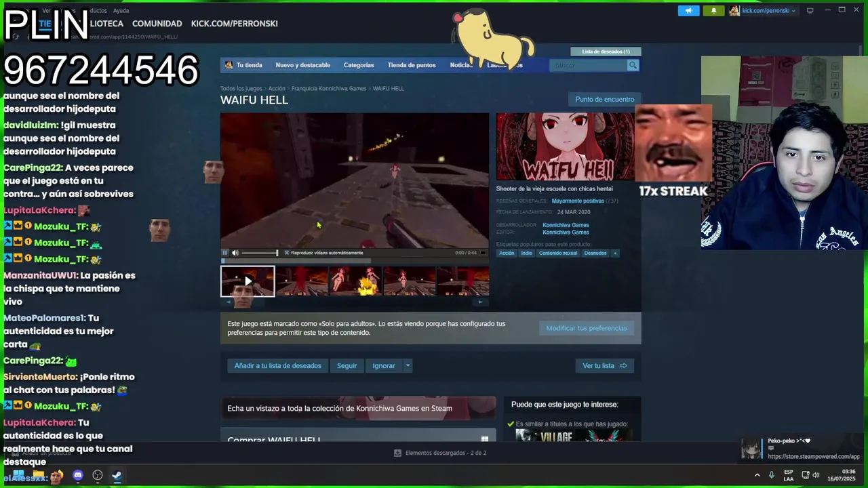
Task: Toggle trailer fullscreen icon
Action: pos(483,253)
